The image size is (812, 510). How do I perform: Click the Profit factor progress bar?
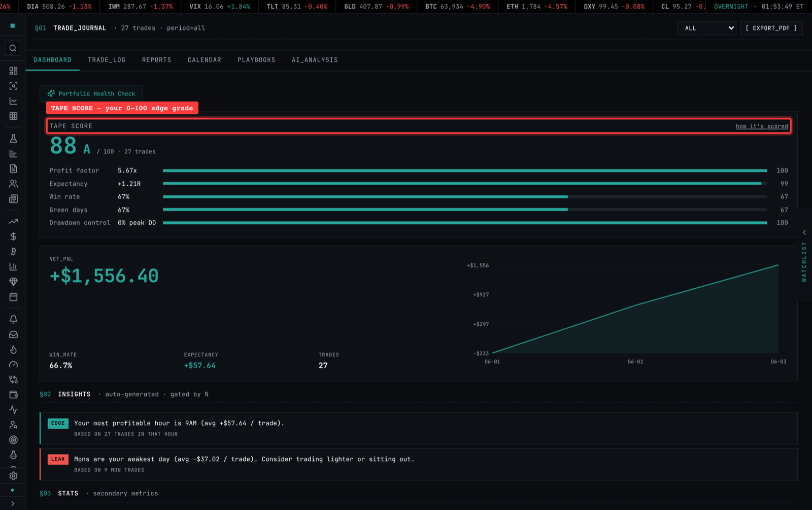[465, 171]
